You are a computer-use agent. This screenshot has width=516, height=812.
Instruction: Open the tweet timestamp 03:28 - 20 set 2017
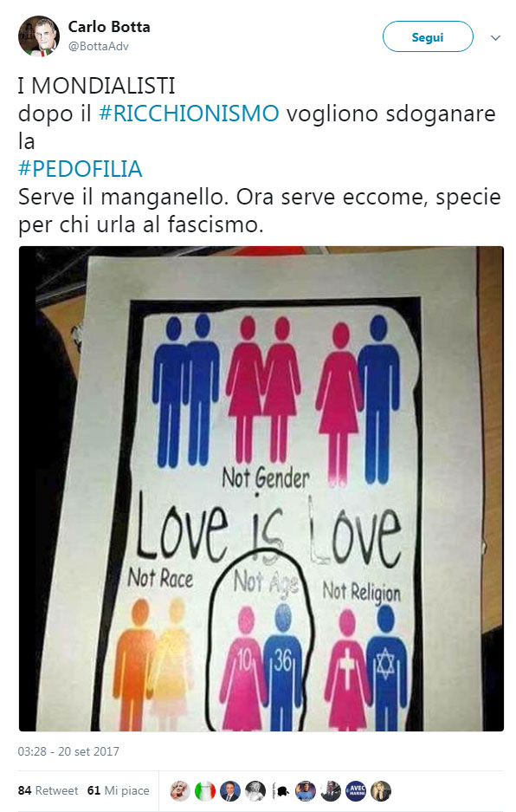[68, 751]
